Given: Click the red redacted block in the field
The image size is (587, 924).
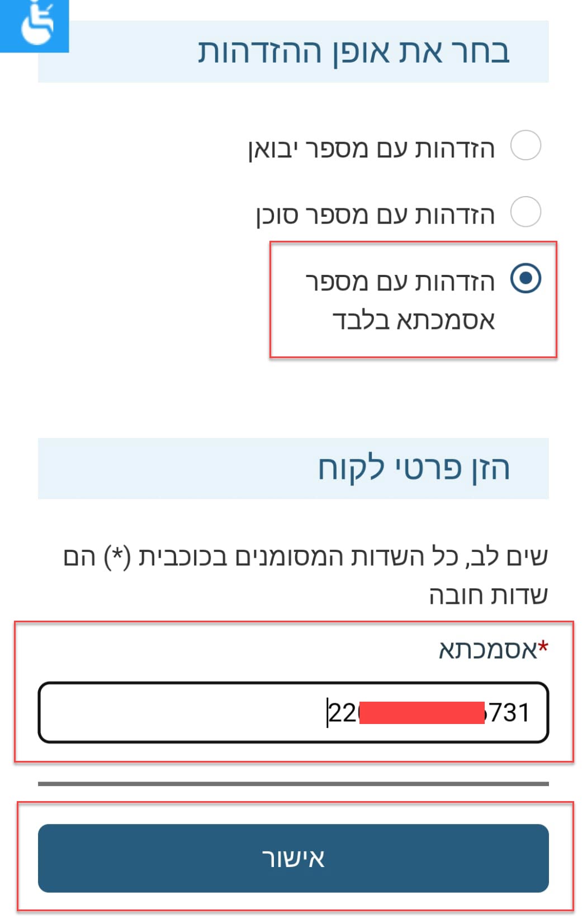Looking at the screenshot, I should coord(422,713).
